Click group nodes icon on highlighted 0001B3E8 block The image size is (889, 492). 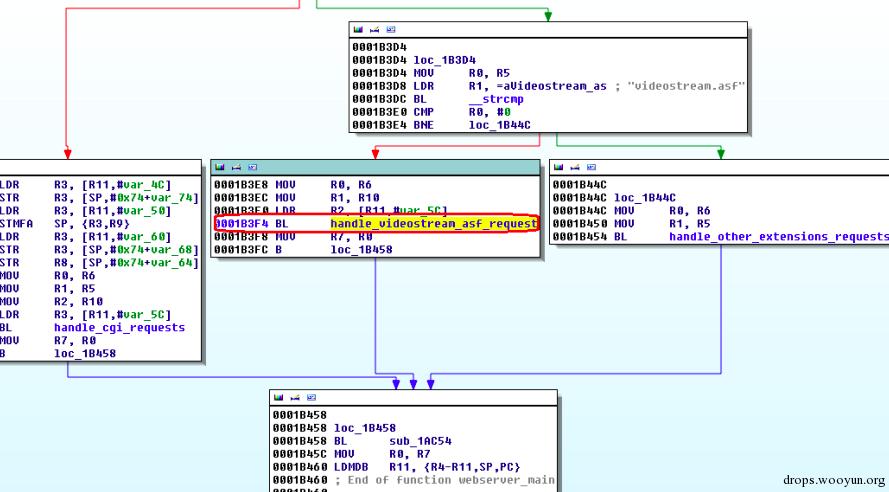pos(253,167)
